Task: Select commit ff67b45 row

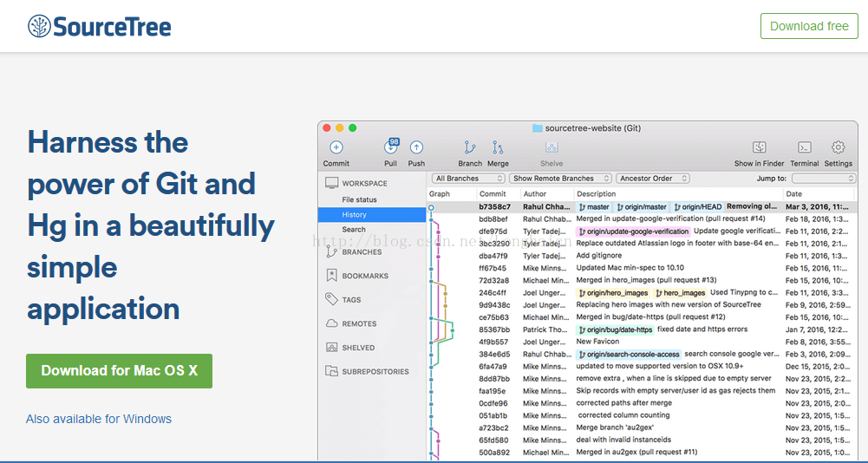Action: [642, 268]
